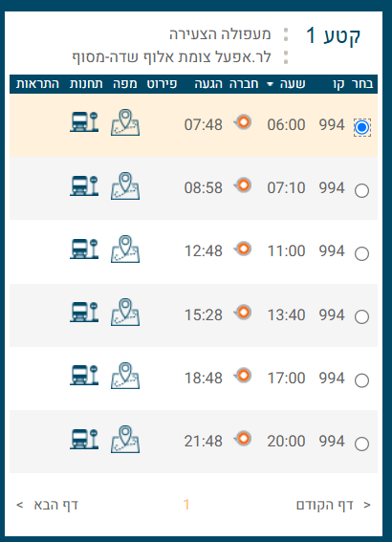The image size is (392, 542).
Task: Click operator logo for 20:00 trip
Action: (243, 439)
